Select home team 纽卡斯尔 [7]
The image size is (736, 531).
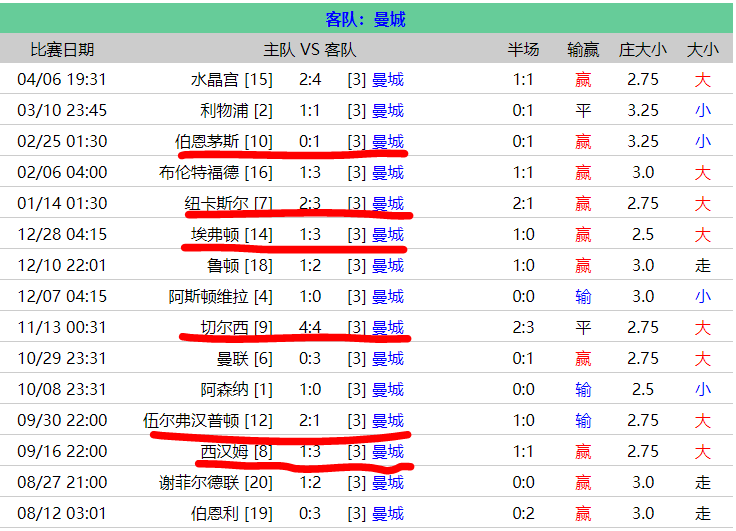pyautogui.click(x=228, y=204)
